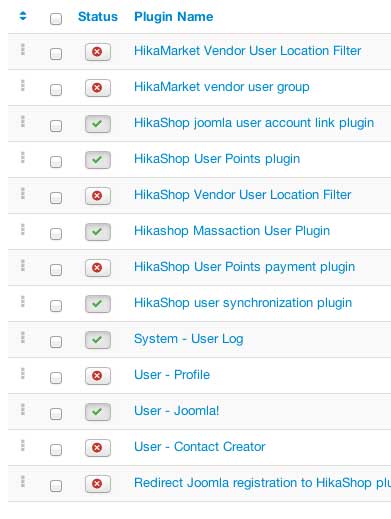This screenshot has height=519, width=391.
Task: Sort the list by Status column
Action: [x=98, y=17]
